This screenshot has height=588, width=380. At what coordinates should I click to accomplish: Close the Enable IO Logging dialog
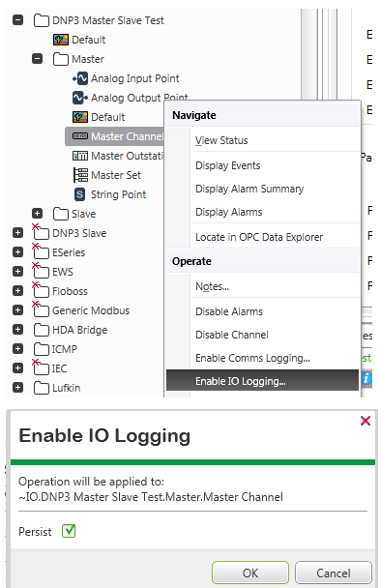click(365, 421)
